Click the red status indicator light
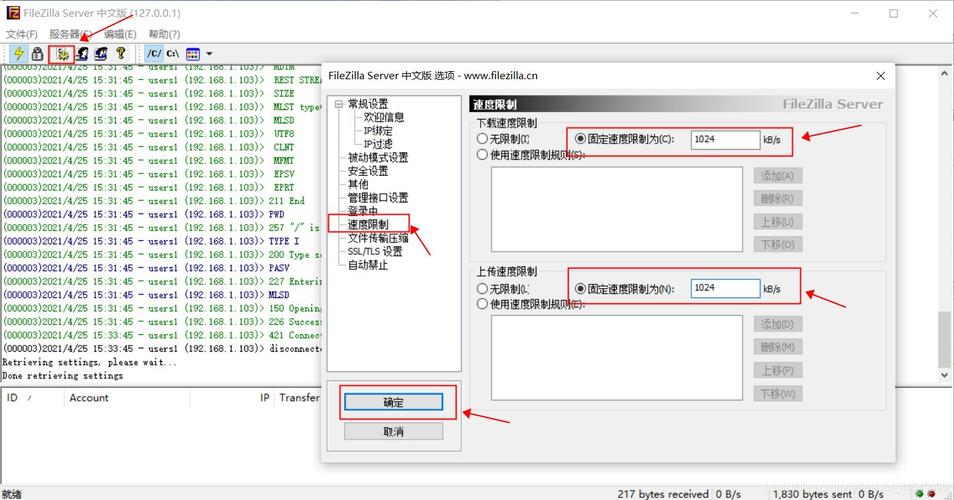The height and width of the screenshot is (500, 954). coord(931,494)
